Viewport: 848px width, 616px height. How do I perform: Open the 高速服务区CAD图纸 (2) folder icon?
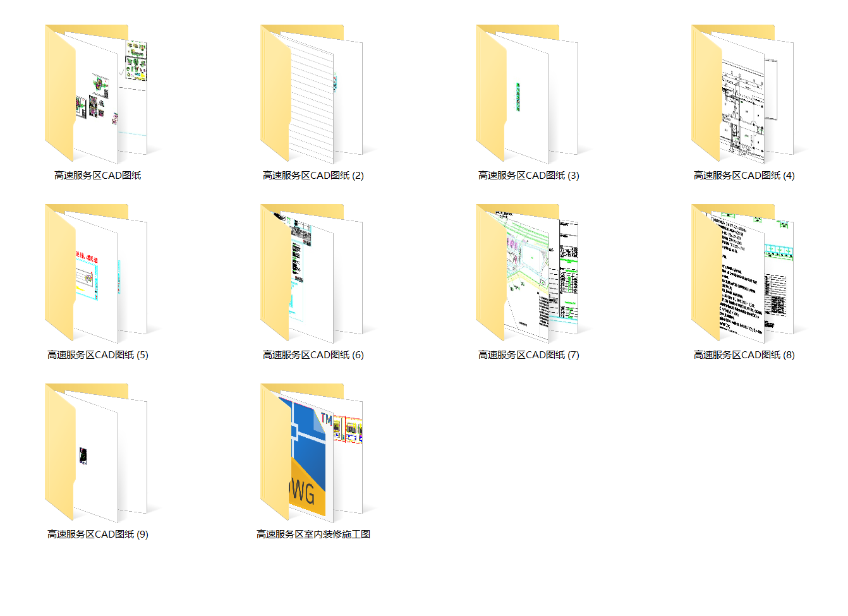click(x=312, y=94)
